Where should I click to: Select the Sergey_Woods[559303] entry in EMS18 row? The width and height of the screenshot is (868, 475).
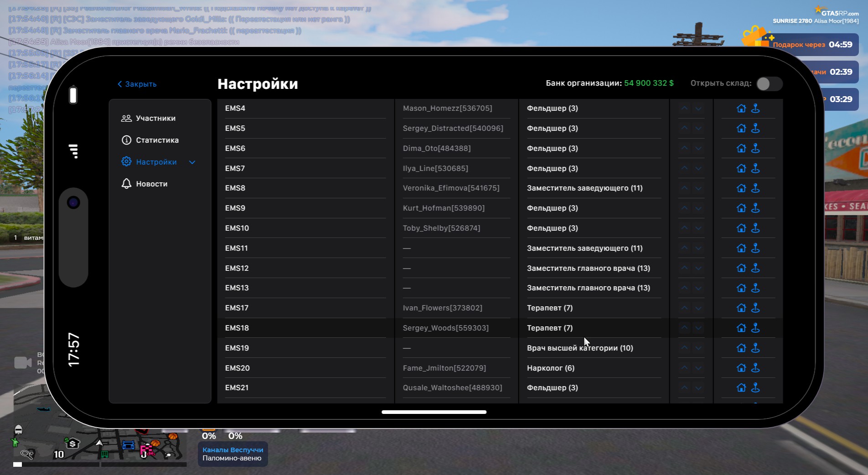445,328
